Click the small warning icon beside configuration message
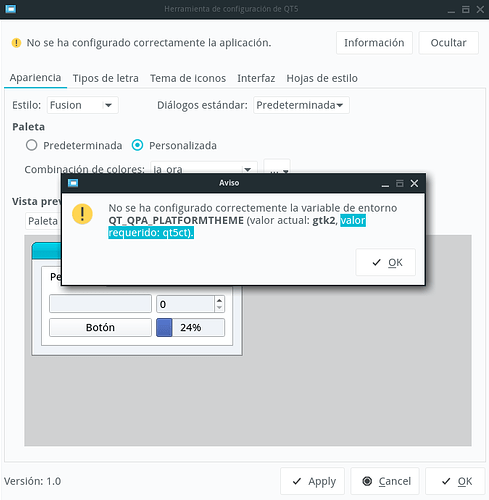Screen dimensions: 489x500 (16, 43)
